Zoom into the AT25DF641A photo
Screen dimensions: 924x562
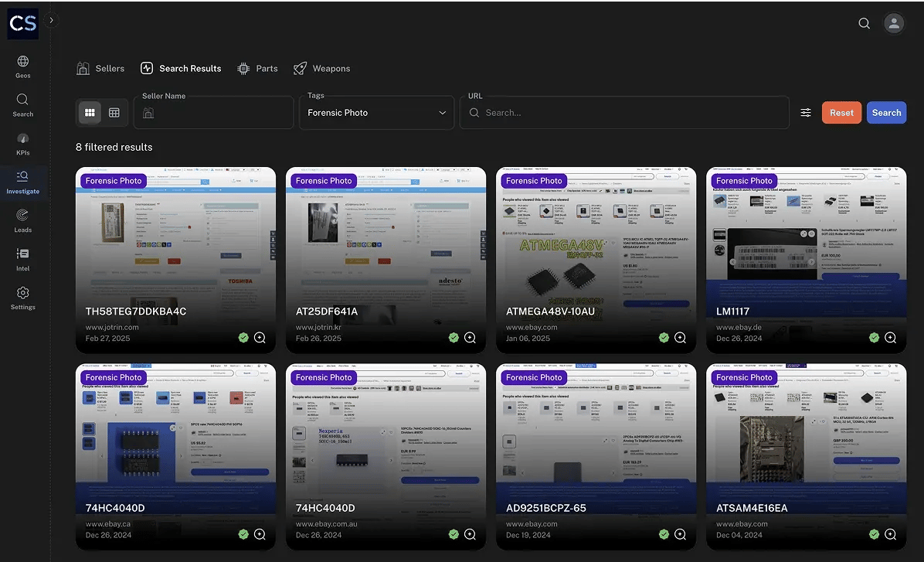[x=470, y=338]
